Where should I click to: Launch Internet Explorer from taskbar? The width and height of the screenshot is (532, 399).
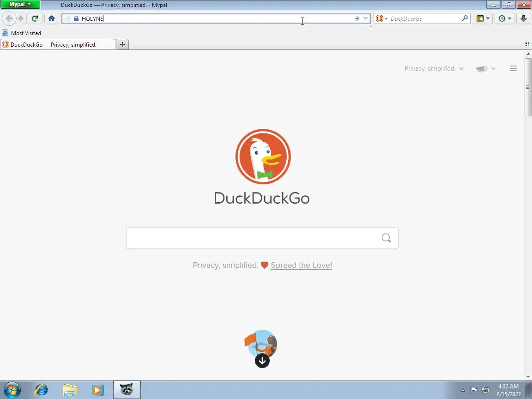click(42, 390)
